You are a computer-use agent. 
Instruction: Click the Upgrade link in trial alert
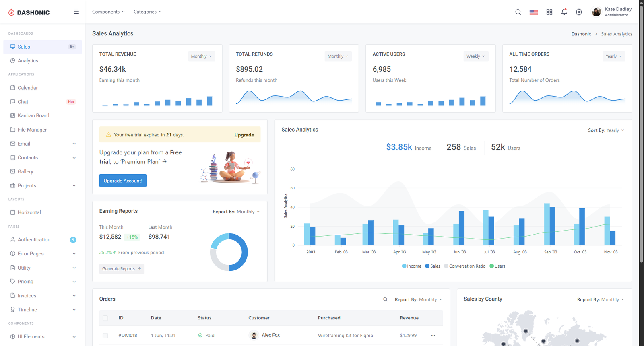click(244, 135)
